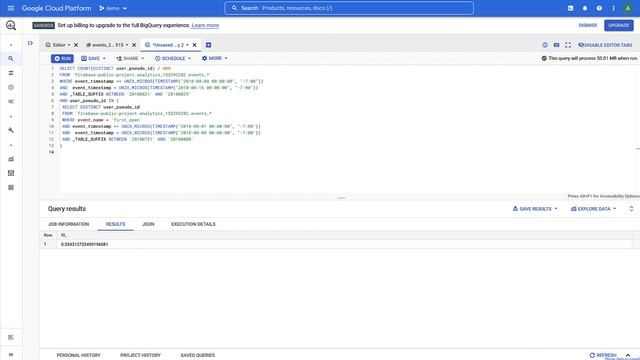Toggle full screen editor icon

[568, 45]
